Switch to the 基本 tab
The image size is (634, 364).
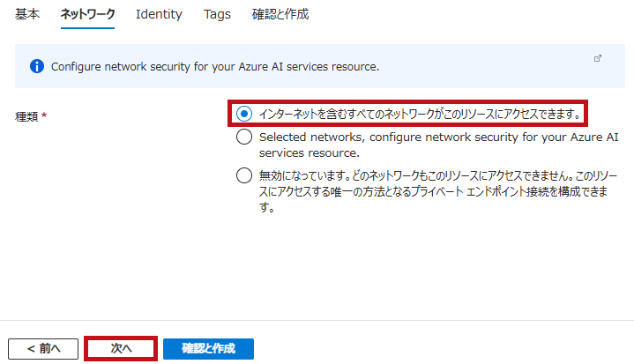point(27,14)
